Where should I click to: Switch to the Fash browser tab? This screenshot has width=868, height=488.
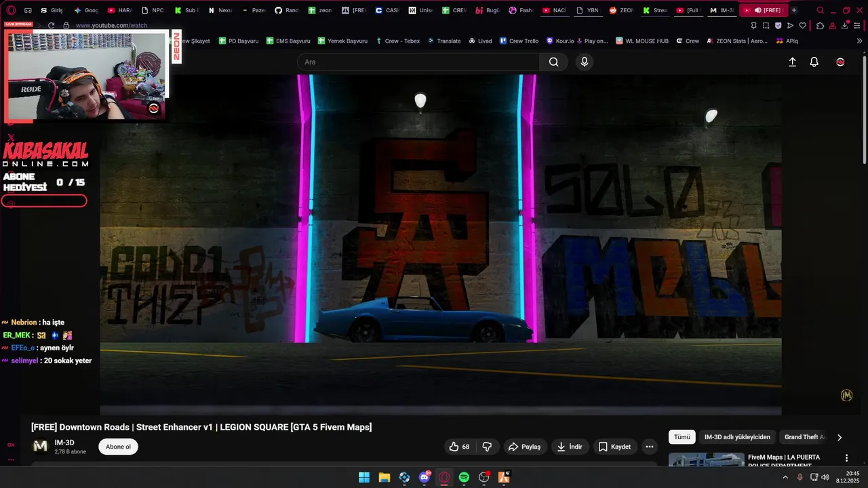(x=521, y=10)
